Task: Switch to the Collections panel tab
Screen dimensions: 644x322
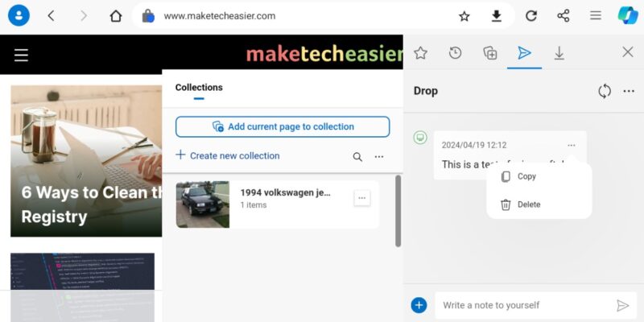Action: [490, 53]
